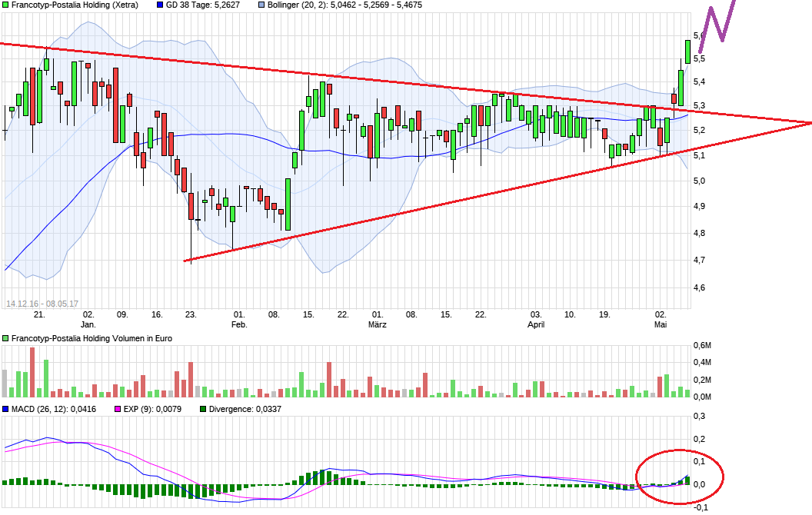Click the 'GD 38 Tage: 5,2627' label
The height and width of the screenshot is (515, 812).
(x=202, y=5)
